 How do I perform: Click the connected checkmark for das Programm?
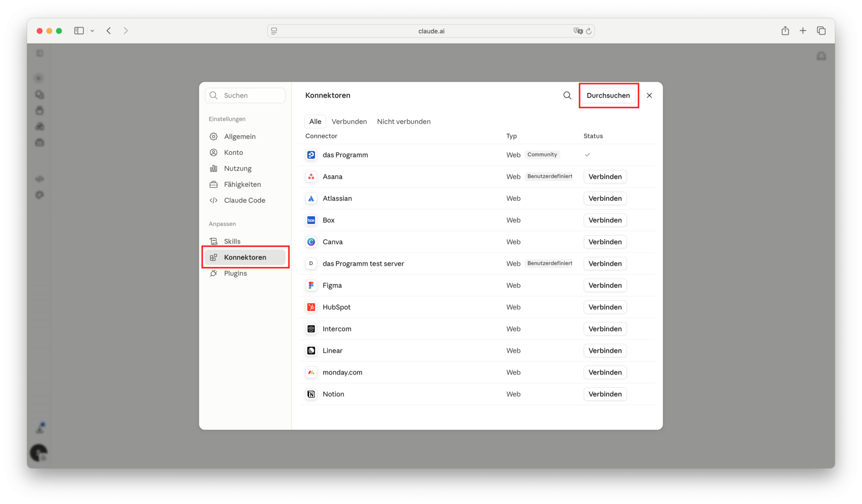(587, 155)
